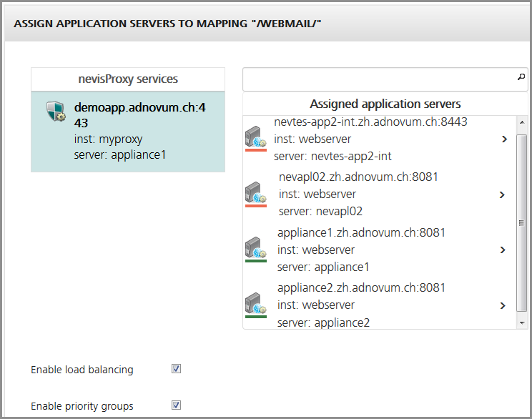Screen dimensions: 532x419
Task: Toggle Enable priority groups checkbox
Action: click(x=176, y=405)
